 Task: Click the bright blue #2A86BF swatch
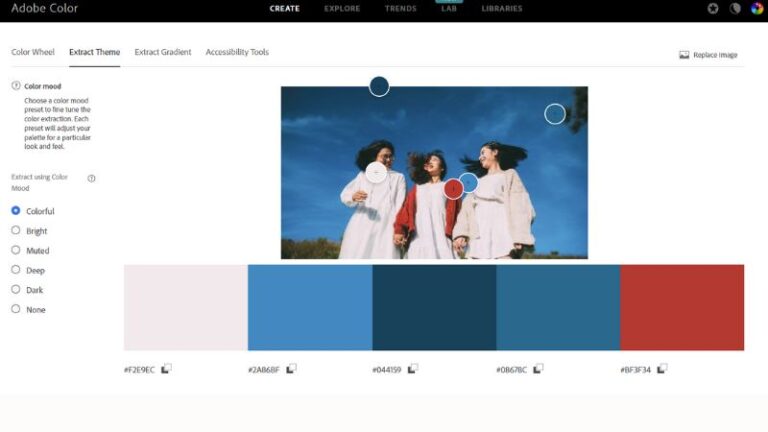coord(310,308)
